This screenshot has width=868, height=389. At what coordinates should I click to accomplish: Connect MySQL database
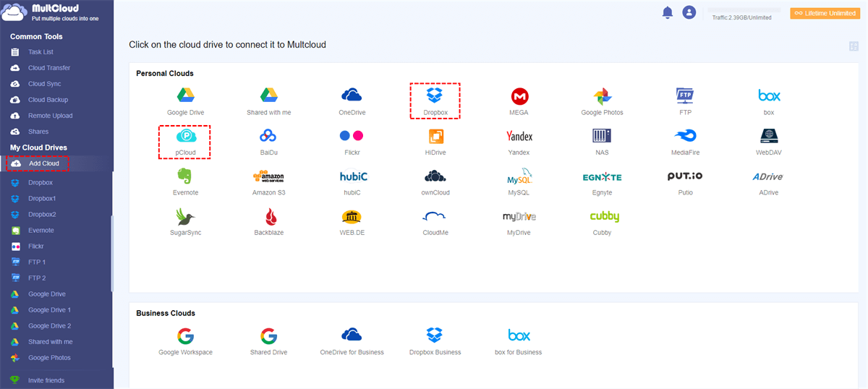(519, 182)
